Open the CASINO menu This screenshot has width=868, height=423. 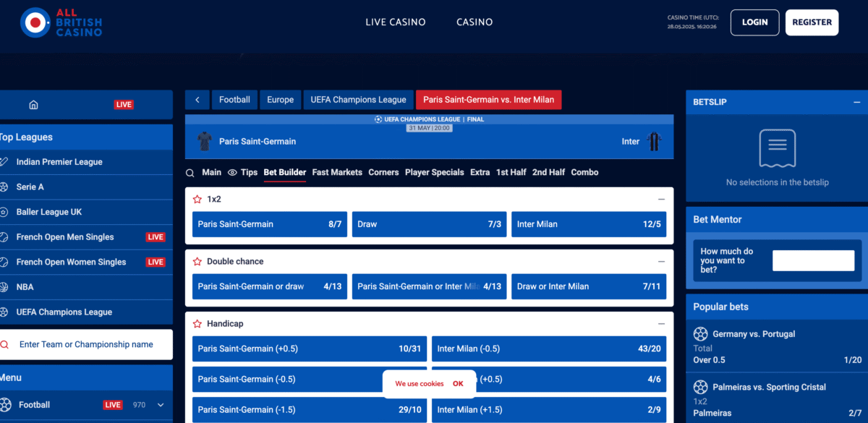475,22
